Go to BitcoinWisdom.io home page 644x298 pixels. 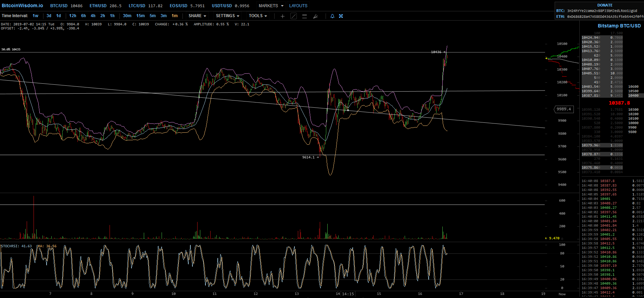click(x=23, y=5)
